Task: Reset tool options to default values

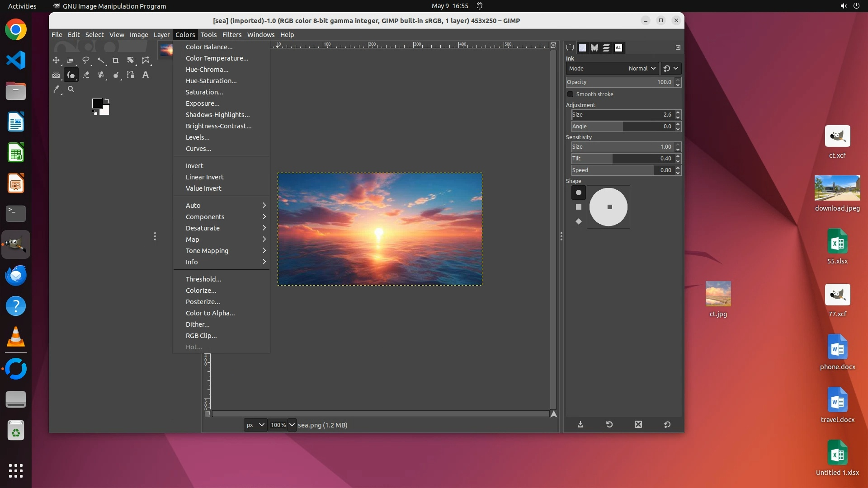Action: coord(667,424)
